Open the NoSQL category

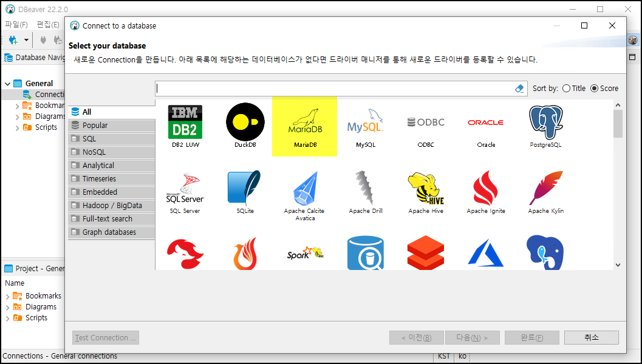coord(111,152)
